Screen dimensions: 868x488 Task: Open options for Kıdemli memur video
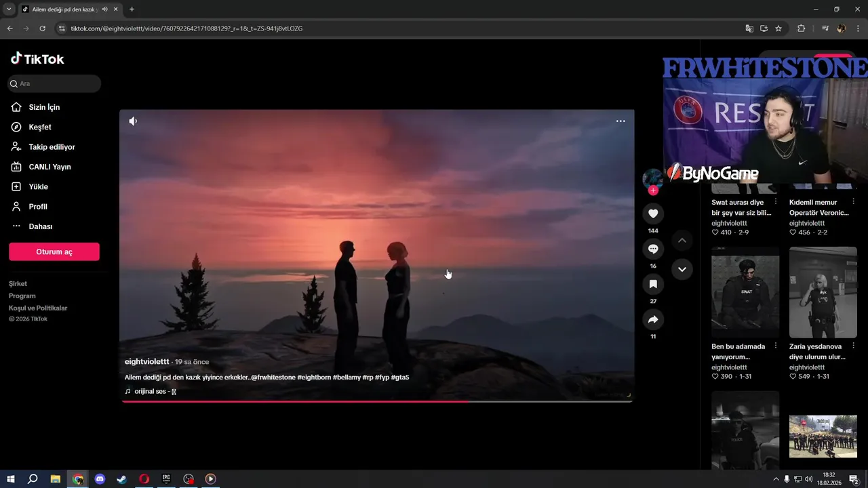tap(853, 201)
